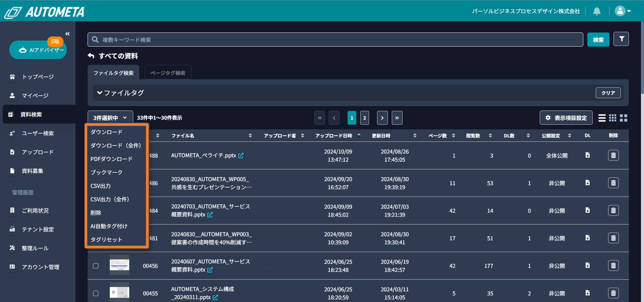Collapse the sidebar with double-chevron icon
Screen dimensions: 644x302
[68, 34]
